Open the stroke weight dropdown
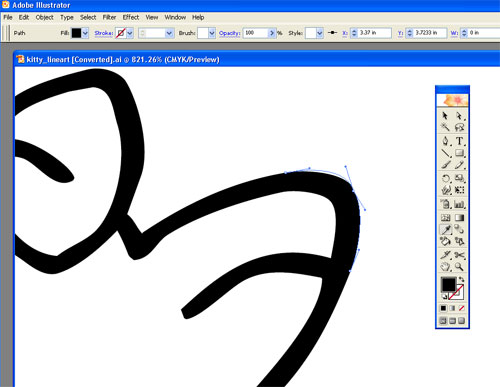The height and width of the screenshot is (387, 500). point(169,33)
